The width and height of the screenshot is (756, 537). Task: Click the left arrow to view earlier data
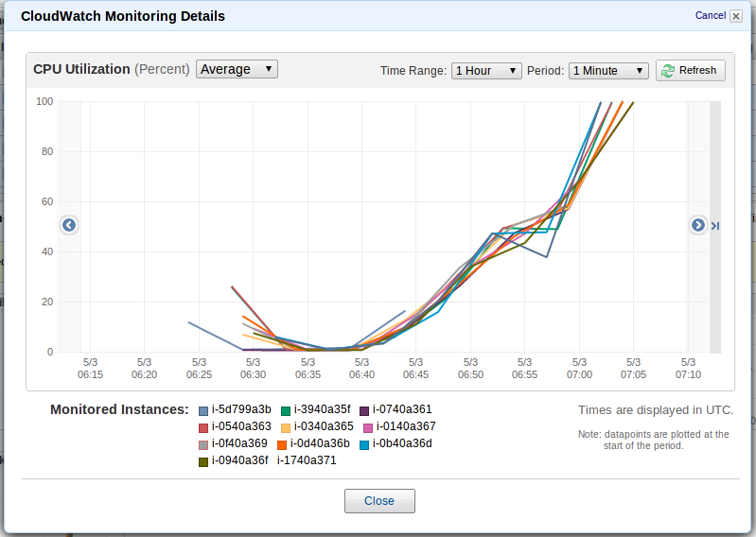tap(69, 225)
